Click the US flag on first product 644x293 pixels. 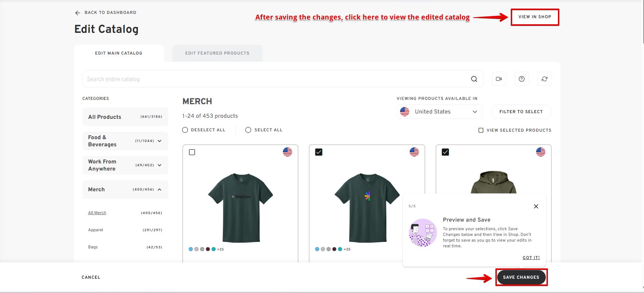[288, 152]
